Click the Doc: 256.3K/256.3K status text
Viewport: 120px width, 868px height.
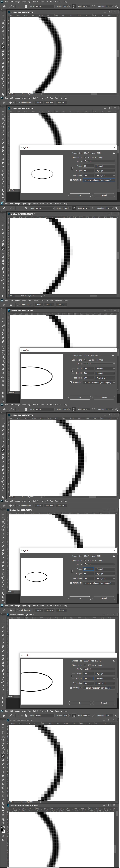tap(28, 296)
